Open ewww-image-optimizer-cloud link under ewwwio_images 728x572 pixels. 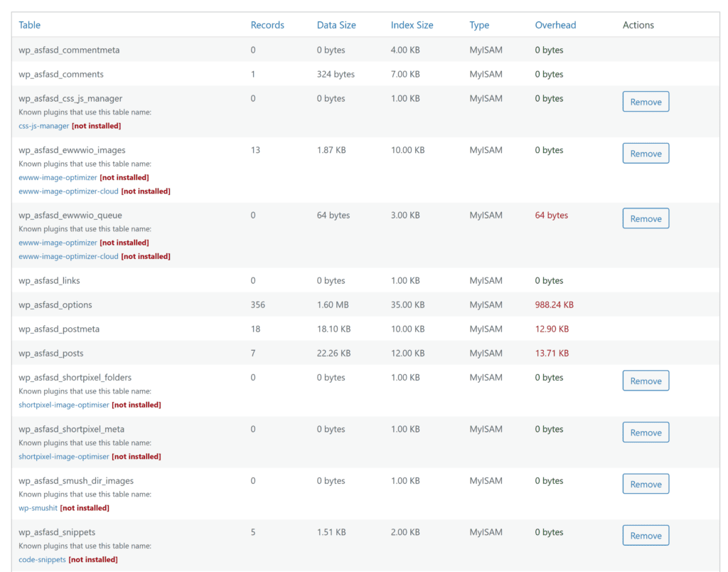pos(68,191)
